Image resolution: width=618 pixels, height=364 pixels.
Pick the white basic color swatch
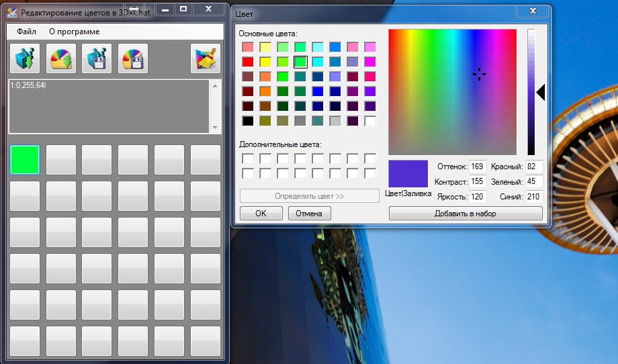point(370,121)
